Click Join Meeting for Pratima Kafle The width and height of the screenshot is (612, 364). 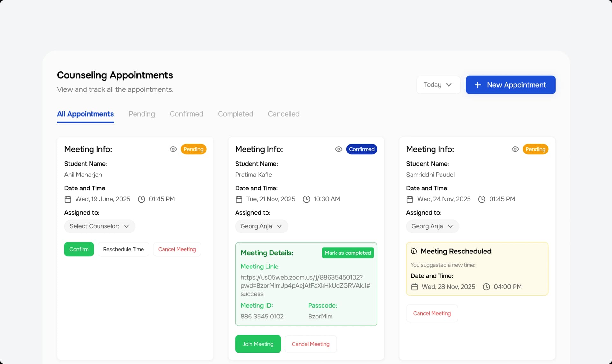click(x=258, y=344)
